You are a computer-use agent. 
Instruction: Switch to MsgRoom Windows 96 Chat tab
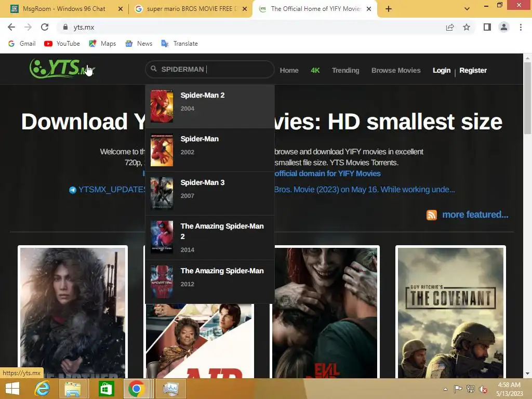(64, 9)
